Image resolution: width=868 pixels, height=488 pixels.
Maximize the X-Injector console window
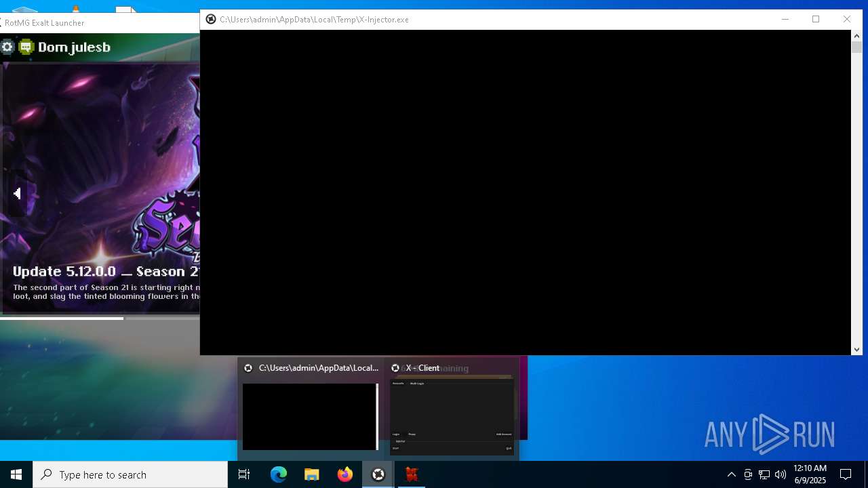click(x=816, y=20)
